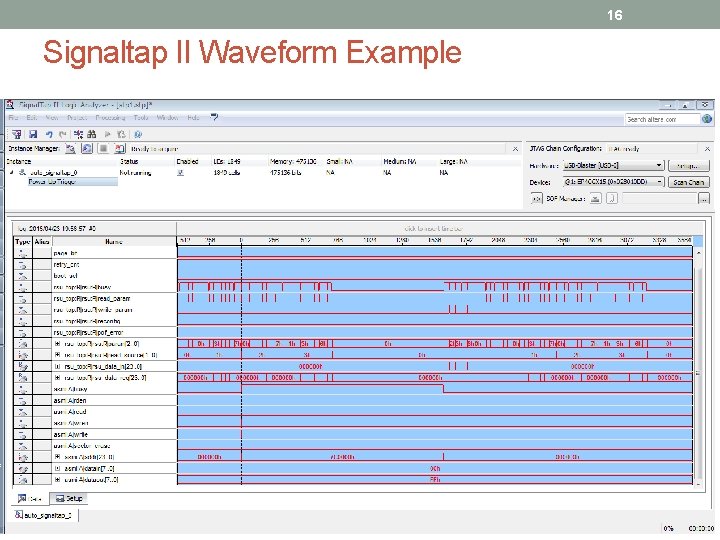The width and height of the screenshot is (720, 540).
Task: Click type icon for rsu_top pof_error signal
Action: pos(22,332)
